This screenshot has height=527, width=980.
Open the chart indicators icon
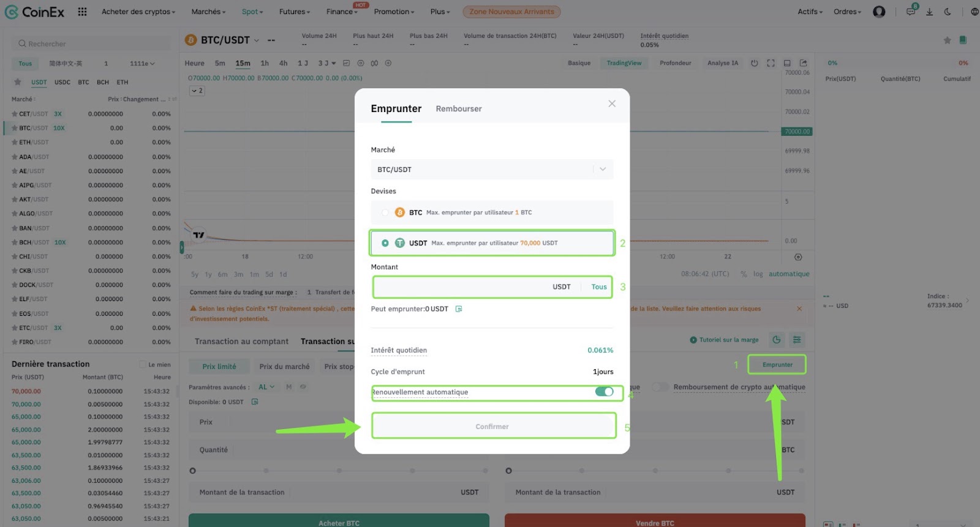coord(360,63)
